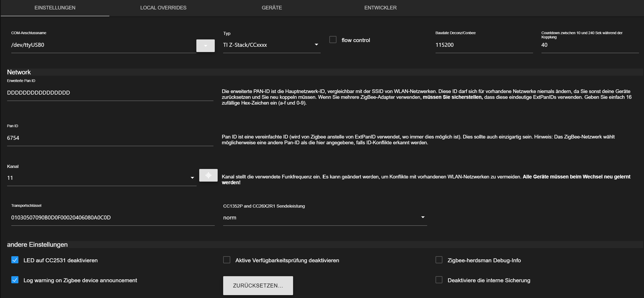
Task: Click the Baudate Deconz/Conbee field
Action: 484,45
